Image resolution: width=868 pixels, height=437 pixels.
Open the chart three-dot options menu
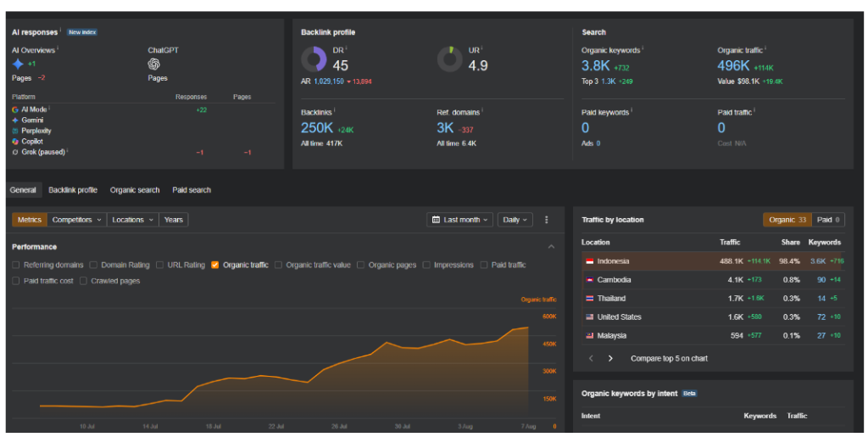pos(547,220)
